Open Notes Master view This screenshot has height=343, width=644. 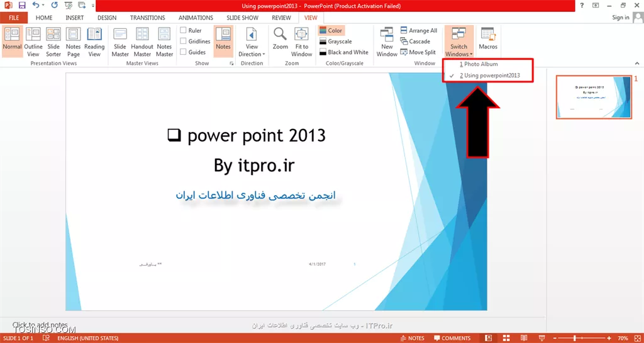[x=165, y=42]
